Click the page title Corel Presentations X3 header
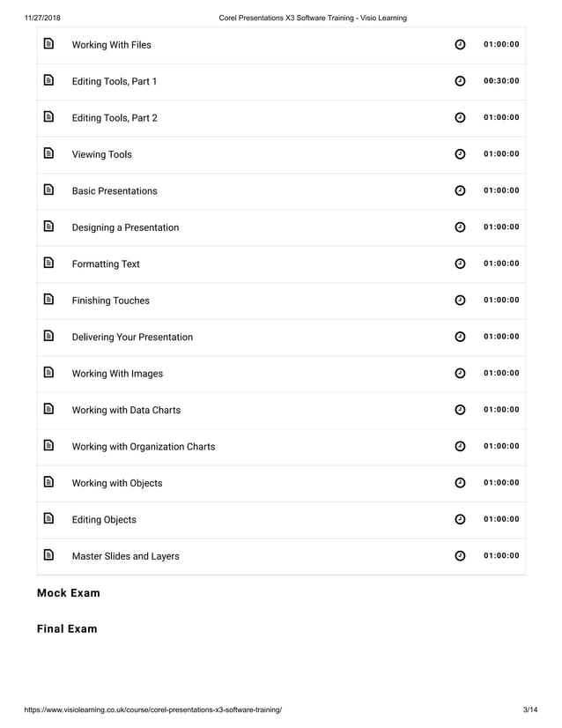 312,18
